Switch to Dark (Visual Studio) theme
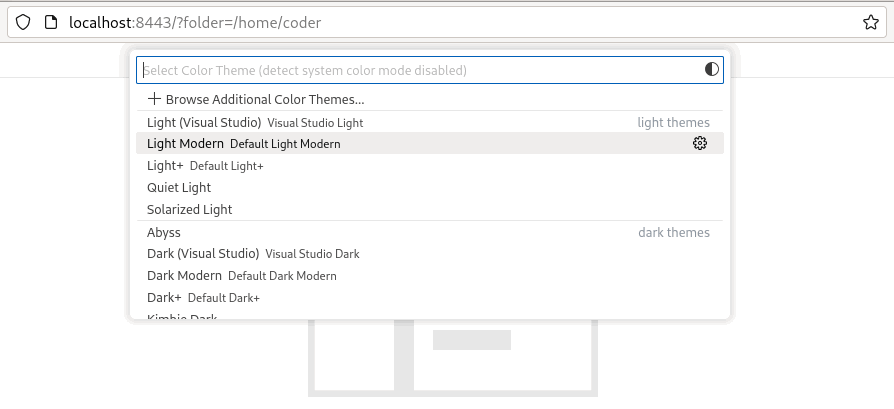894x409 pixels. pos(203,254)
